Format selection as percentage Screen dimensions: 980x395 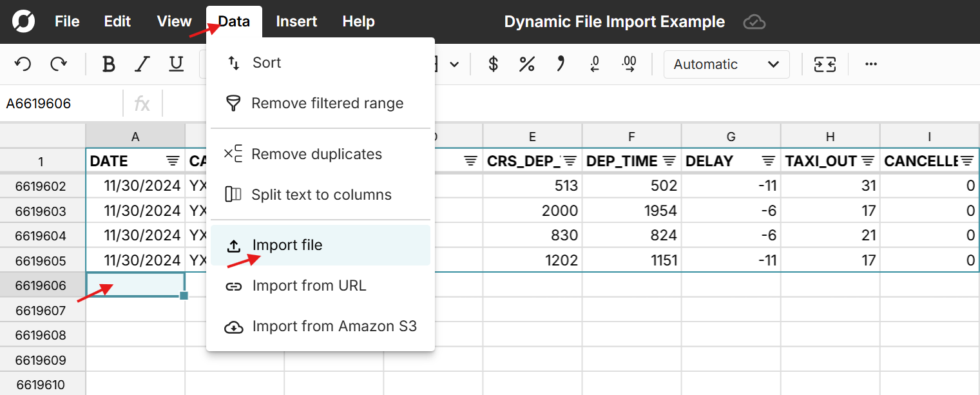tap(527, 64)
